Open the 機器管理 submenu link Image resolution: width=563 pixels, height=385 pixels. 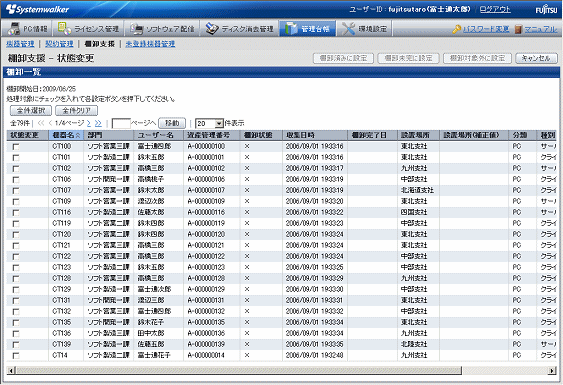coord(20,44)
